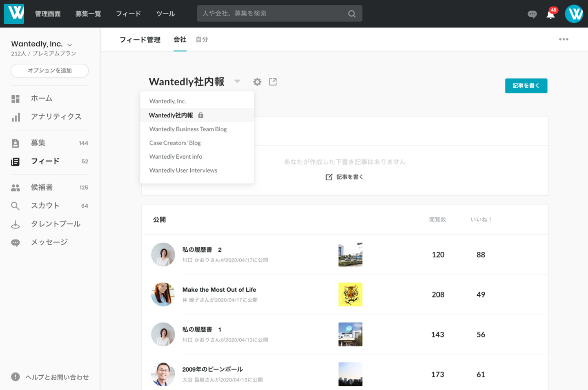The height and width of the screenshot is (390, 588).
Task: Click the タレントプール download icon
Action: pyautogui.click(x=16, y=224)
